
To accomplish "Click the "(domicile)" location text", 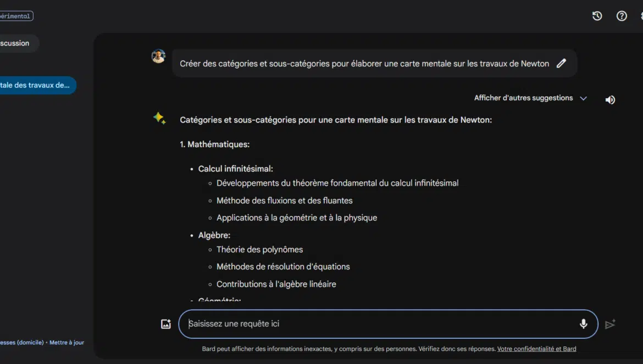I will click(30, 343).
